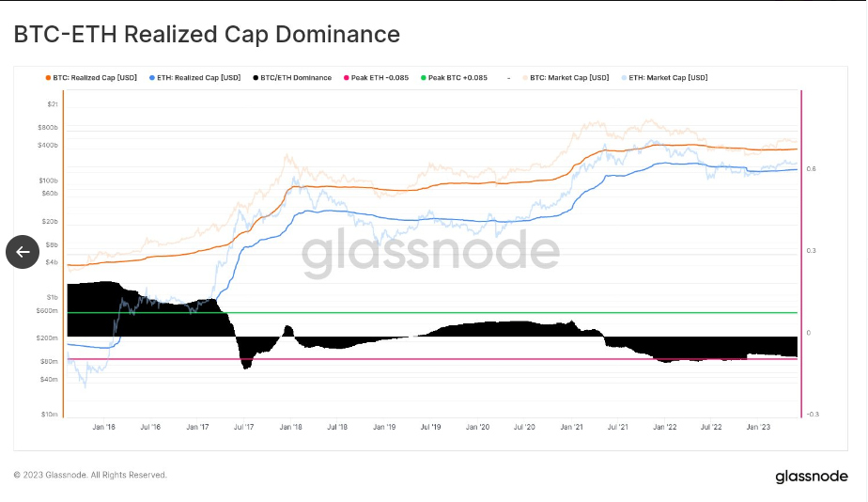Toggle the black BTC/ETH Dominance legend dot
The height and width of the screenshot is (502, 868).
coord(255,78)
